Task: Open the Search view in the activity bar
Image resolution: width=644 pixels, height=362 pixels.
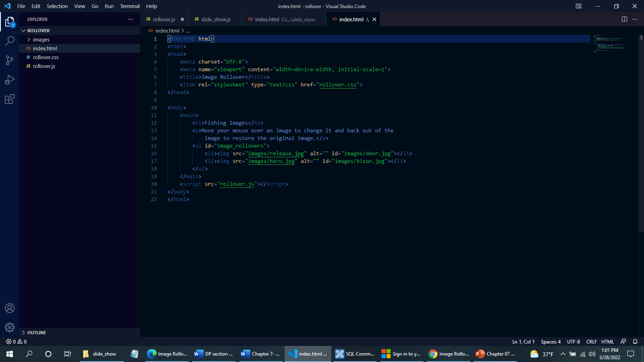Action: coord(10,41)
